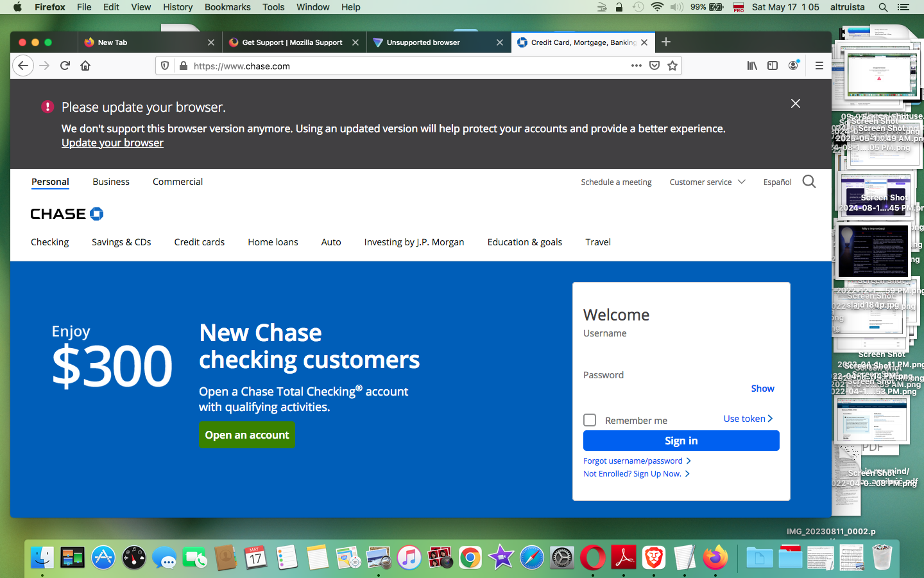Open the Use token option
The image size is (924, 578).
pyautogui.click(x=748, y=419)
